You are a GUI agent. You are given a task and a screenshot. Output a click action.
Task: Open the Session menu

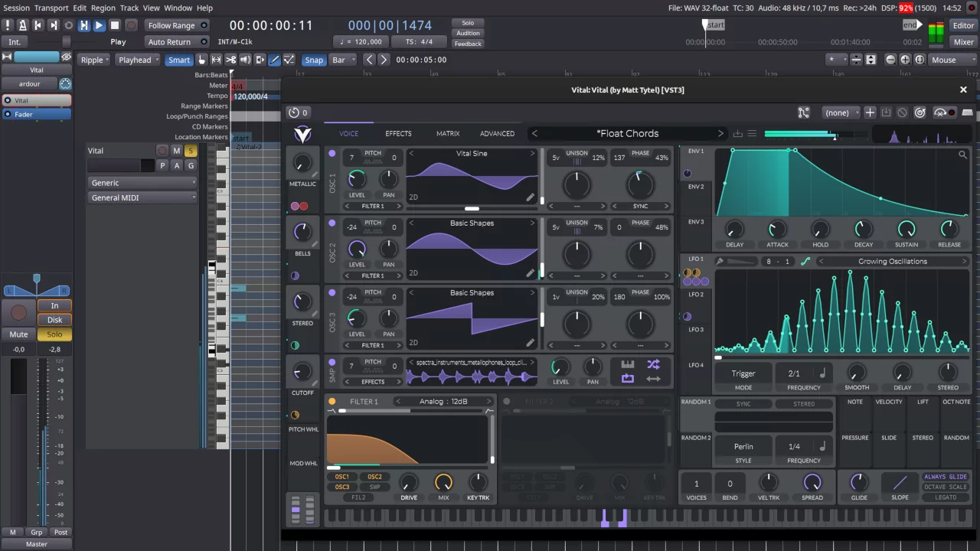pos(16,8)
